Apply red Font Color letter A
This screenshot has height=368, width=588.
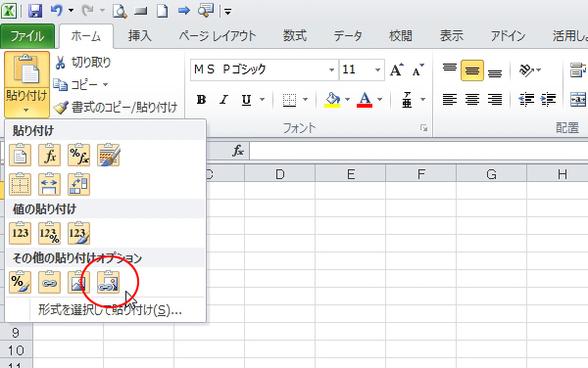coord(365,100)
